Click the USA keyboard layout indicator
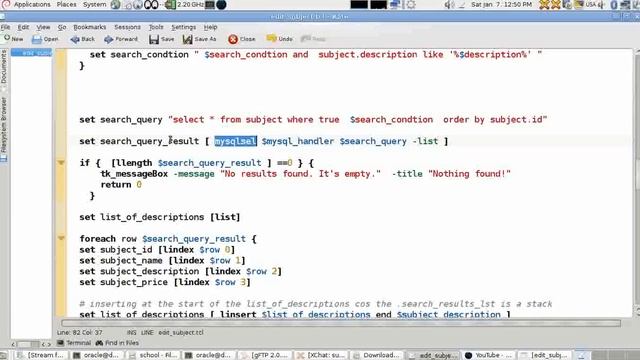This screenshot has height=360, width=640. pos(590,5)
